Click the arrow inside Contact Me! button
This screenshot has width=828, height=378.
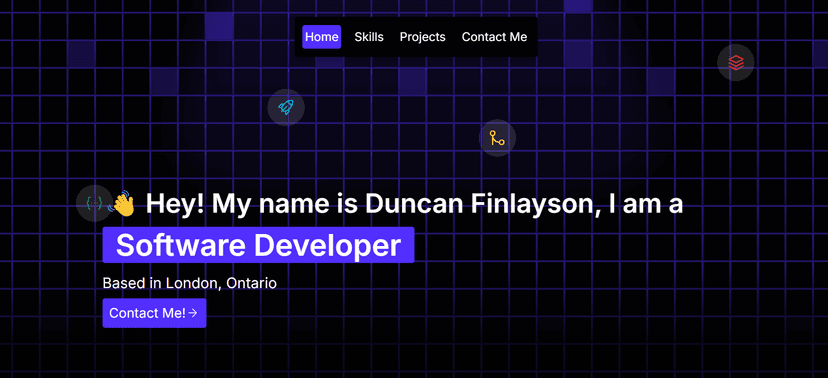pyautogui.click(x=193, y=313)
